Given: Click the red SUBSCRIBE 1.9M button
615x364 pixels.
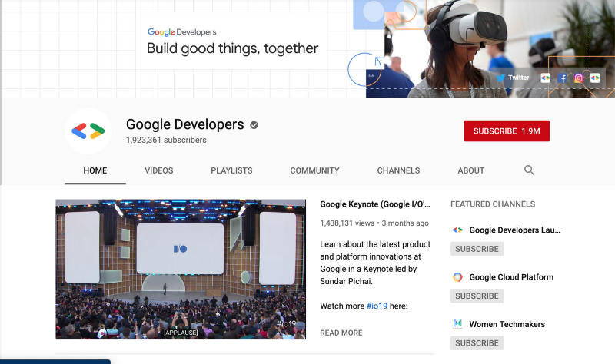Looking at the screenshot, I should tap(507, 131).
